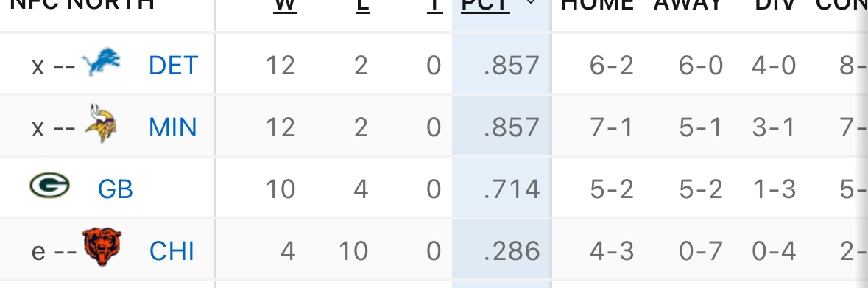Select Chicago's 0-7 away record cell

click(701, 251)
